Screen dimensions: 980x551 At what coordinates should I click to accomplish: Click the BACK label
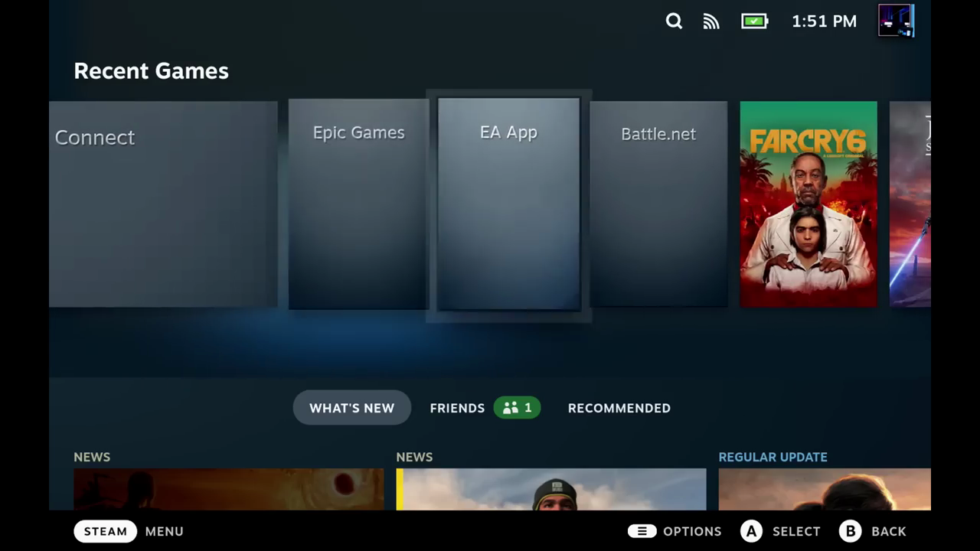(x=888, y=531)
